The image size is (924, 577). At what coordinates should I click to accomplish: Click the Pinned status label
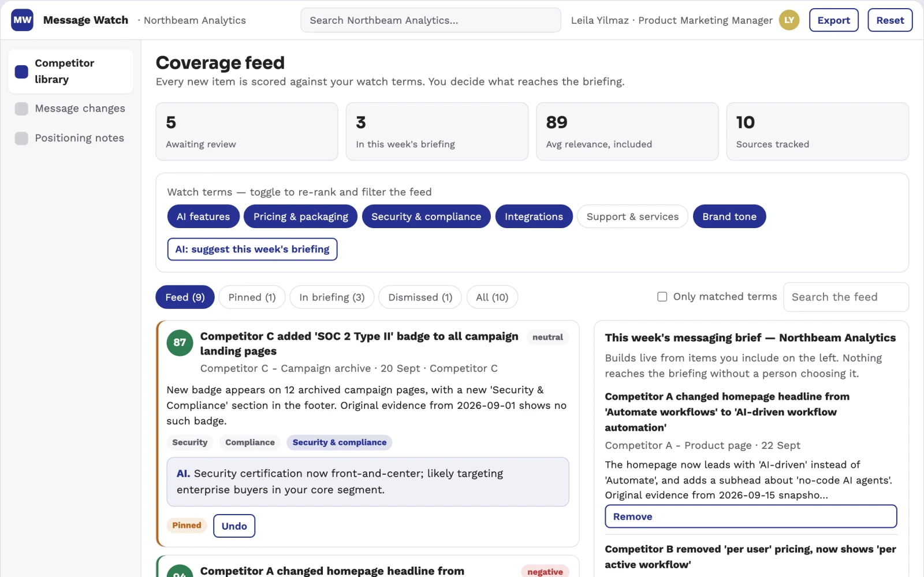point(187,526)
